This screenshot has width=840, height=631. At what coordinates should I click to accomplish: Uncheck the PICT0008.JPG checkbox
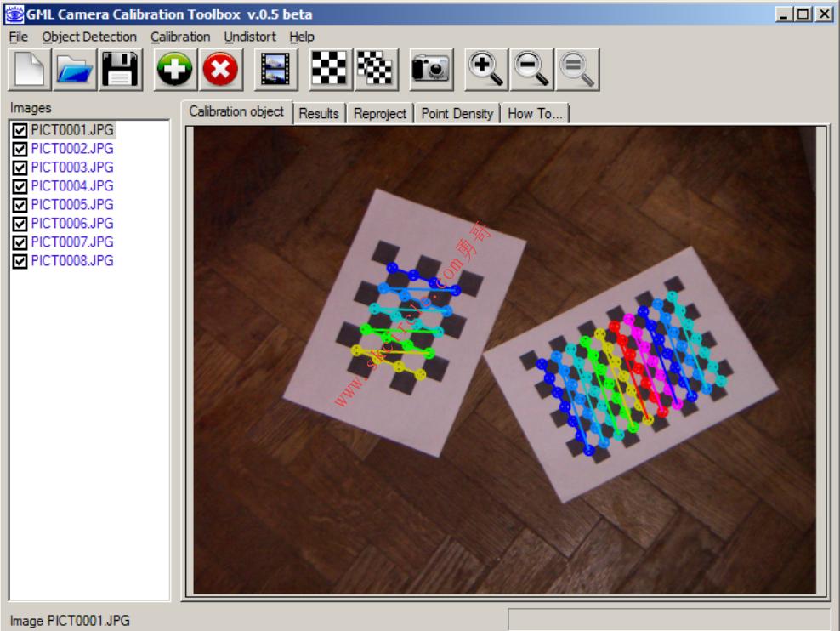tap(20, 261)
